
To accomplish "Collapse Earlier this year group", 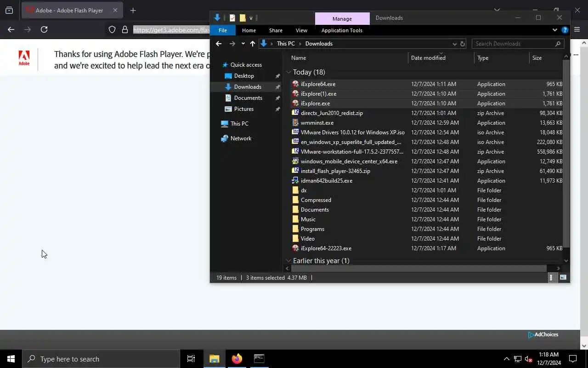I will point(288,261).
